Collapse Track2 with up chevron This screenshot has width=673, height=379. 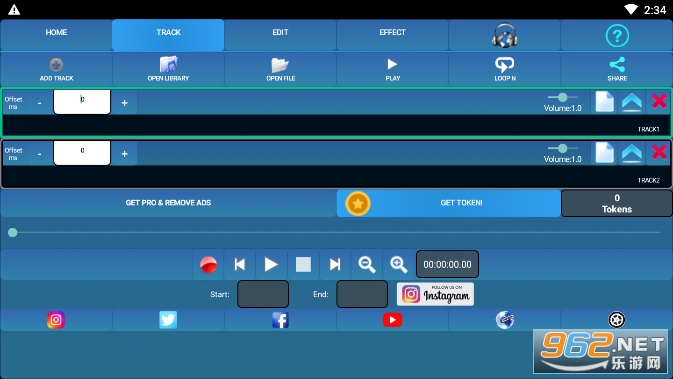pos(632,153)
